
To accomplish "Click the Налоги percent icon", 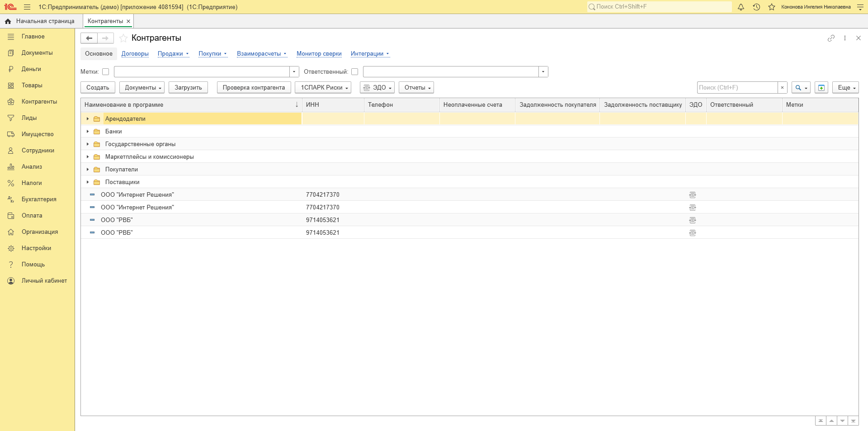I will click(11, 183).
